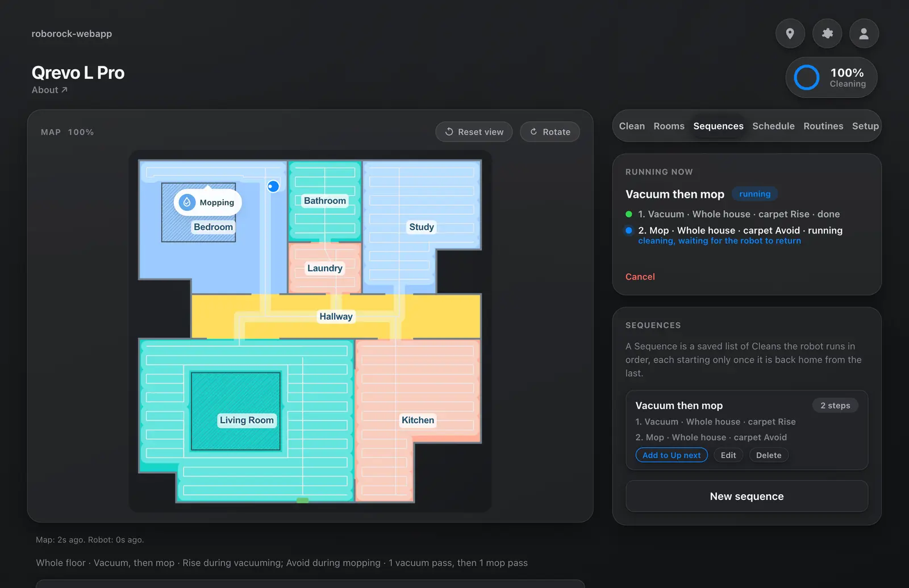This screenshot has height=588, width=909.
Task: Click the battery ring 100% Cleaning indicator
Action: pos(831,78)
